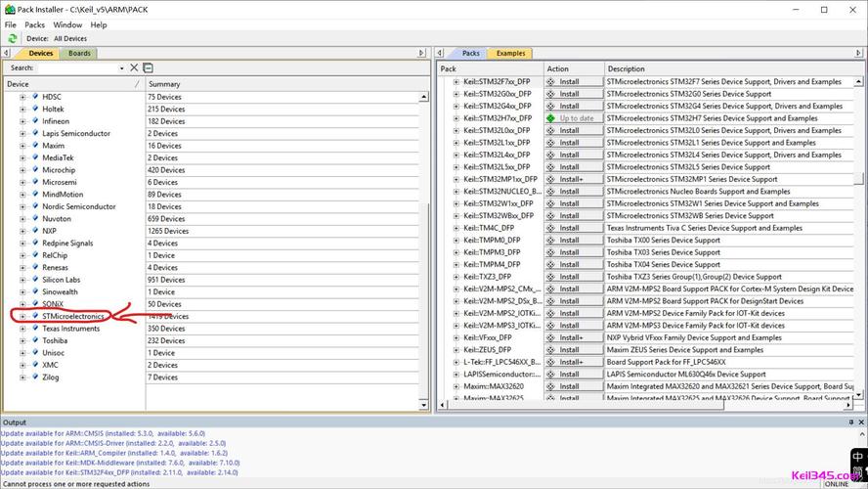Click the vendor icon next to Nuvoton
The width and height of the screenshot is (868, 489).
pos(35,218)
